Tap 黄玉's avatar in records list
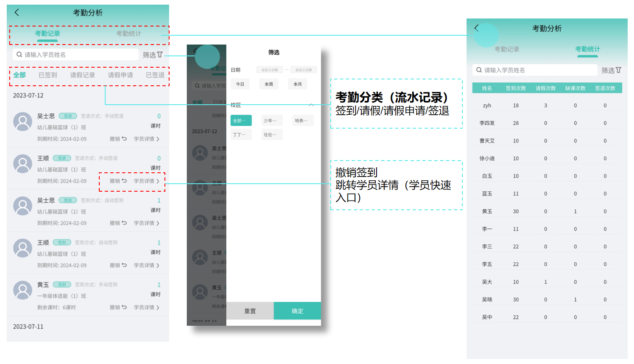The image size is (634, 364). [x=23, y=290]
